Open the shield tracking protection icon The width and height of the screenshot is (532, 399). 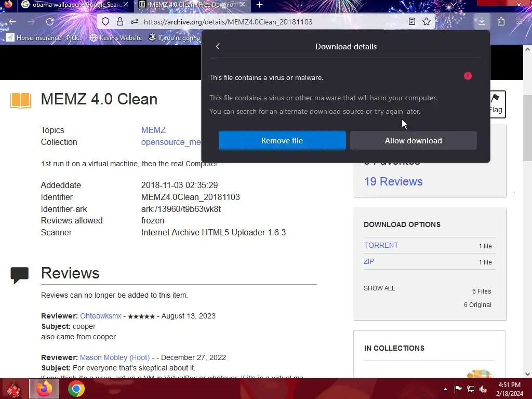pyautogui.click(x=105, y=22)
